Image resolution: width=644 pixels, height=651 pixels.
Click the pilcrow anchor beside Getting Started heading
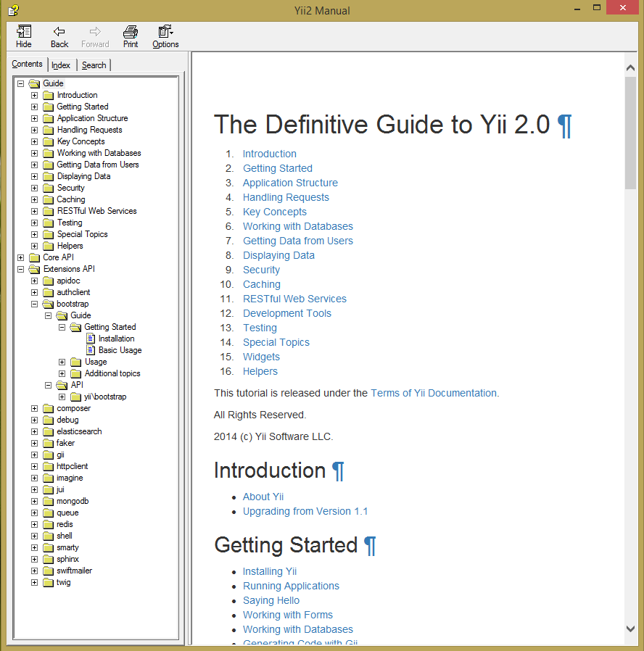(x=370, y=546)
